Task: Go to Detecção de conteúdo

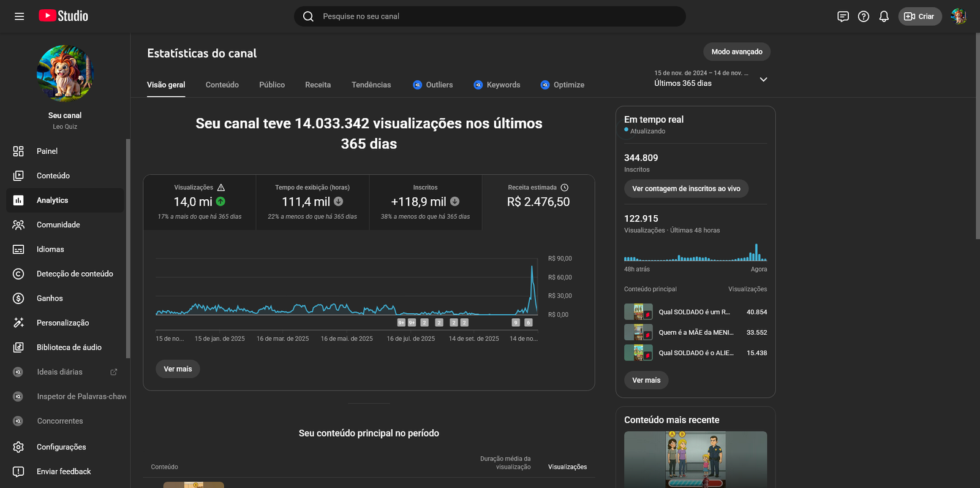Action: coord(74,274)
